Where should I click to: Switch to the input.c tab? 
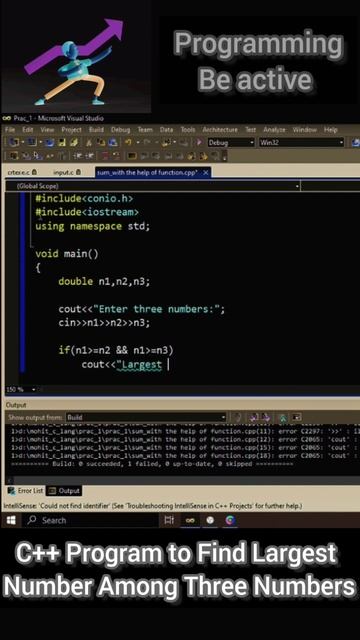[x=67, y=173]
